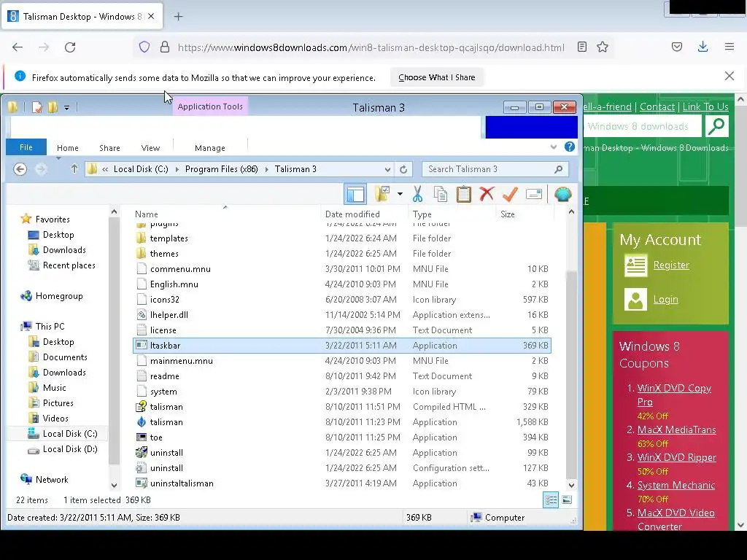Screen dimensions: 747x560
Task: Open Firefox downloads panel
Action: pyautogui.click(x=703, y=47)
